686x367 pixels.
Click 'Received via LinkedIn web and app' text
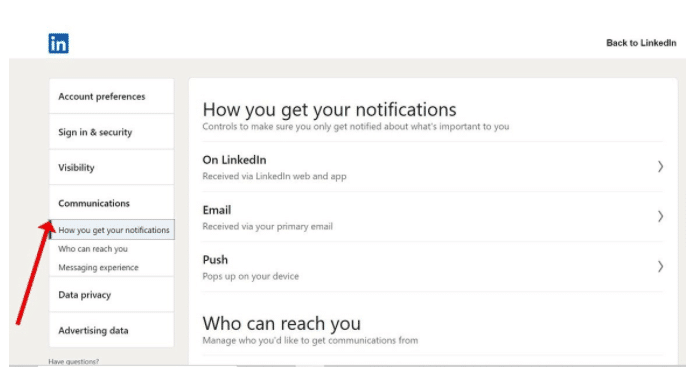[x=274, y=176]
